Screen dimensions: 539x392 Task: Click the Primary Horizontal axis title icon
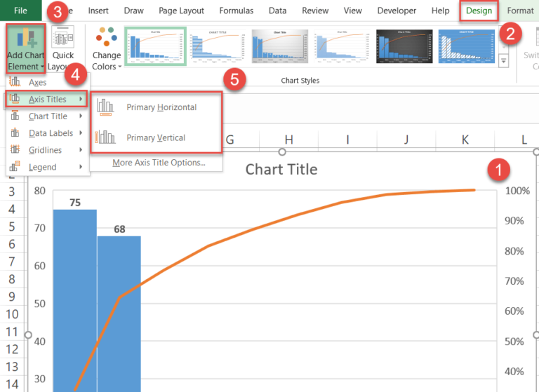tap(105, 107)
